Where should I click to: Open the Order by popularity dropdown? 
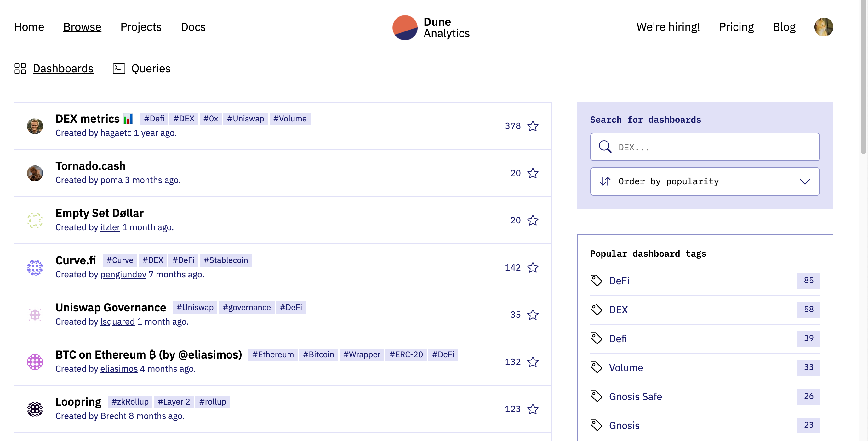[704, 181]
